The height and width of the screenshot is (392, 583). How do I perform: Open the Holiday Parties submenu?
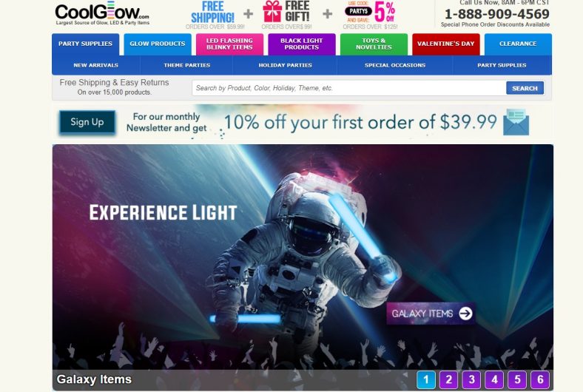[x=285, y=65]
